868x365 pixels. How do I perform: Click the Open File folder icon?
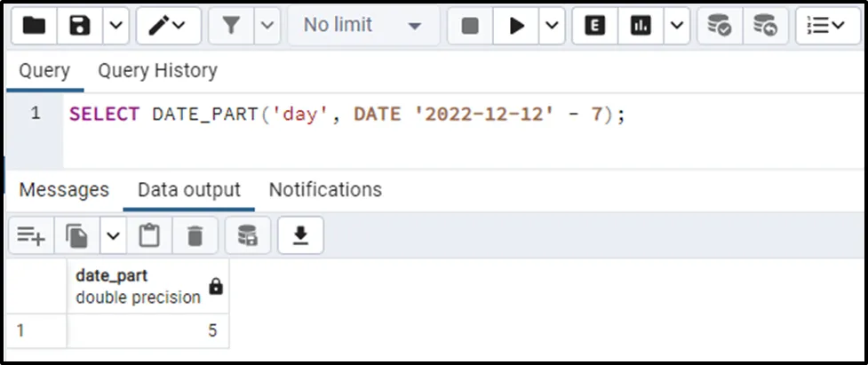[x=33, y=27]
